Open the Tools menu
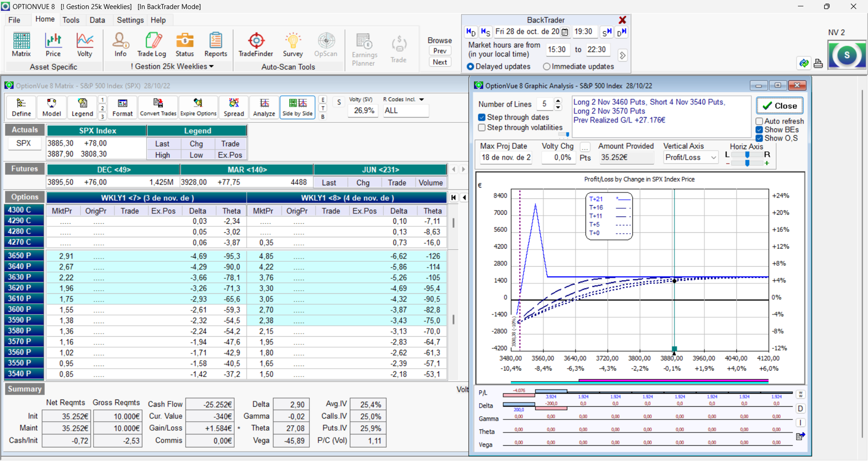868x461 pixels. [x=71, y=20]
